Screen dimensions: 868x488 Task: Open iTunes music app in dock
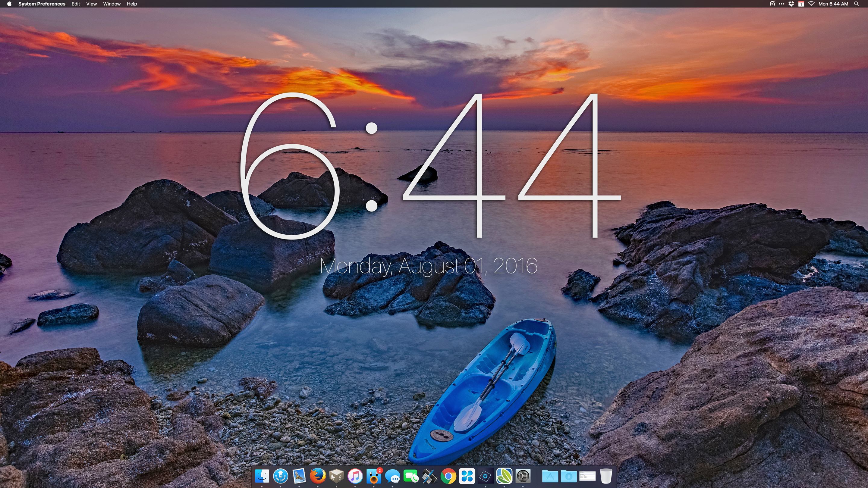tap(355, 476)
